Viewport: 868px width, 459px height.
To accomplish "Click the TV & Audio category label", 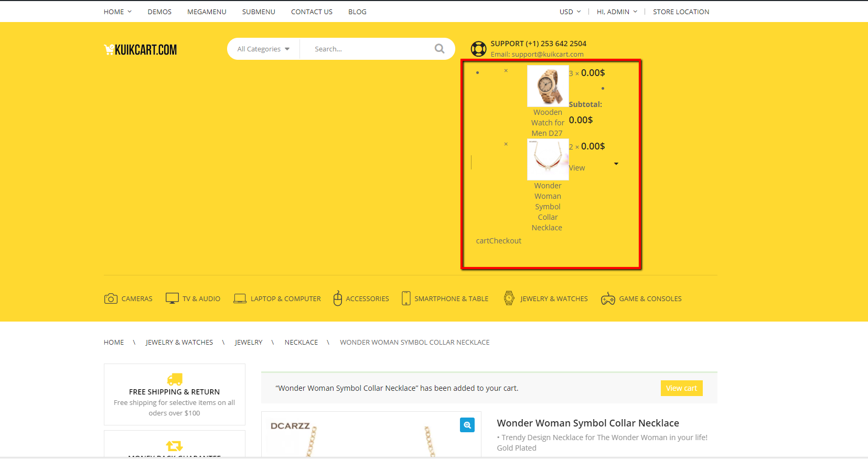I will [x=201, y=298].
